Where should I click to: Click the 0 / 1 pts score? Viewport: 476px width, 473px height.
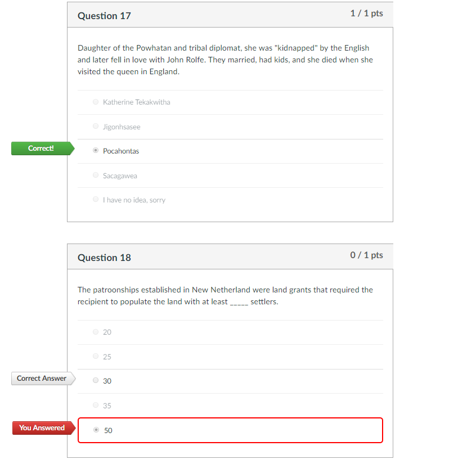366,255
